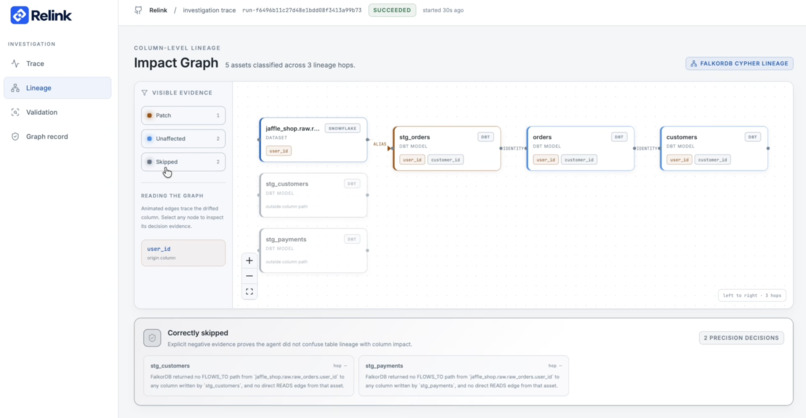Image resolution: width=806 pixels, height=418 pixels.
Task: Click the Relink breadcrumb link
Action: pos(158,10)
